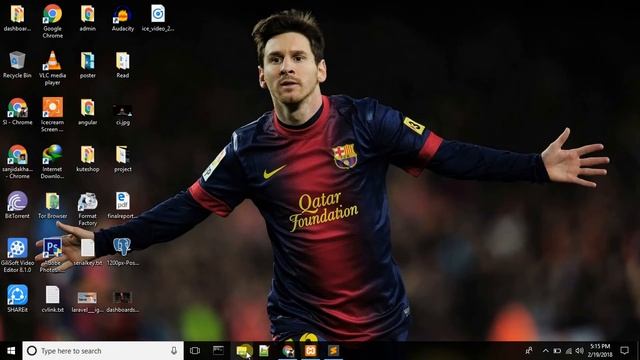Launch Internet Download Manager shortcut
Viewport: 640px width, 360px height.
(53, 162)
